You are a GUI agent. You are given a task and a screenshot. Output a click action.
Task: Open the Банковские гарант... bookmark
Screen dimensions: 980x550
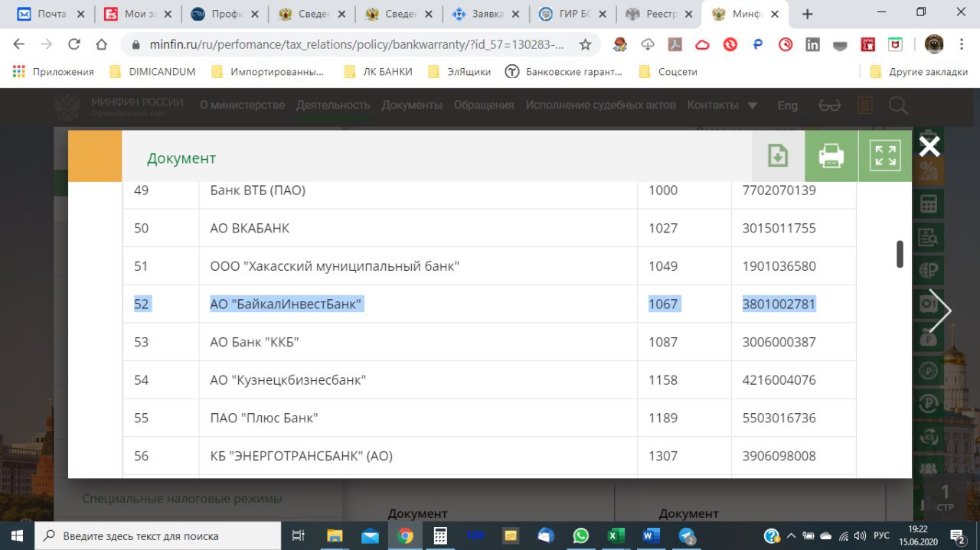[563, 72]
